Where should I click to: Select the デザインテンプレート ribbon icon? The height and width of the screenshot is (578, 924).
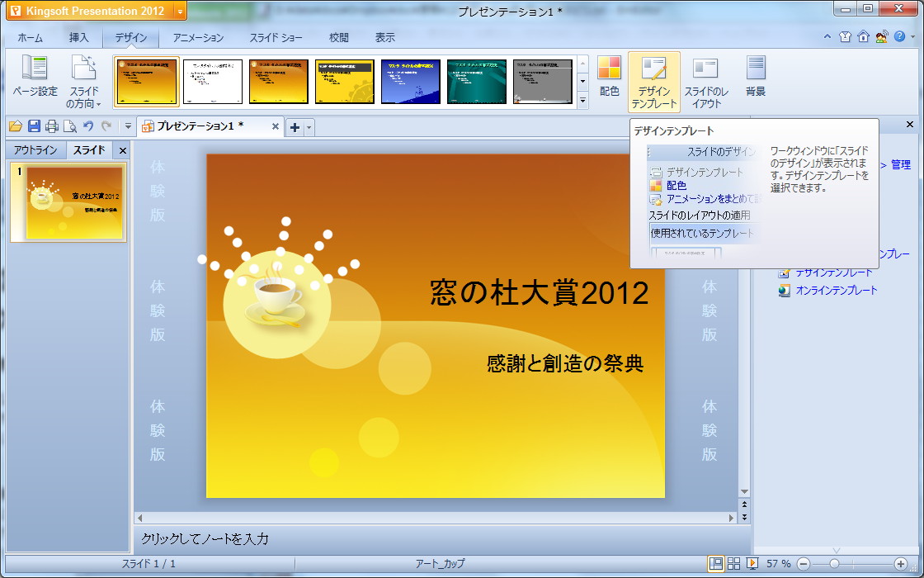653,80
